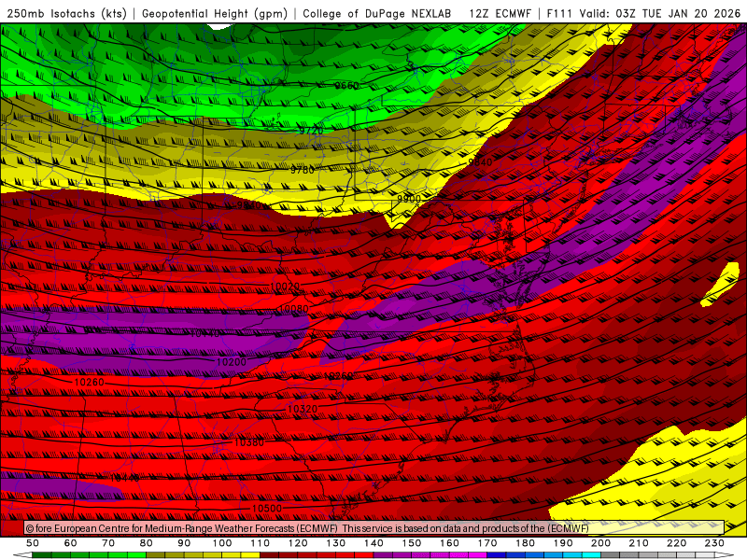Click the 10500 height contour label
The image size is (747, 560).
[267, 509]
